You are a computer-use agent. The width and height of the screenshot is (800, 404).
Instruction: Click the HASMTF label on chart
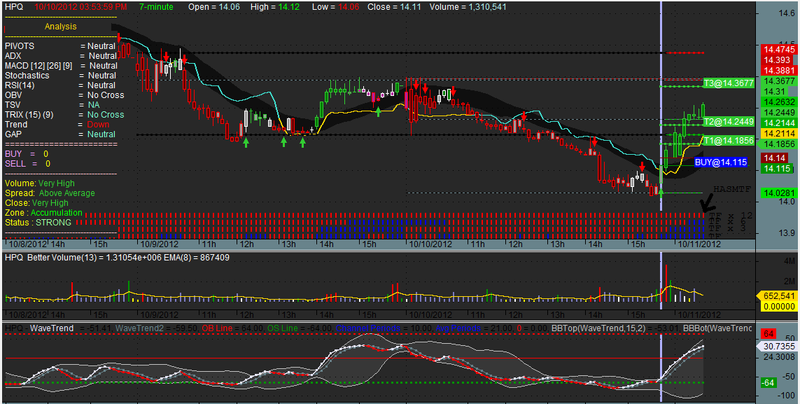(x=732, y=189)
